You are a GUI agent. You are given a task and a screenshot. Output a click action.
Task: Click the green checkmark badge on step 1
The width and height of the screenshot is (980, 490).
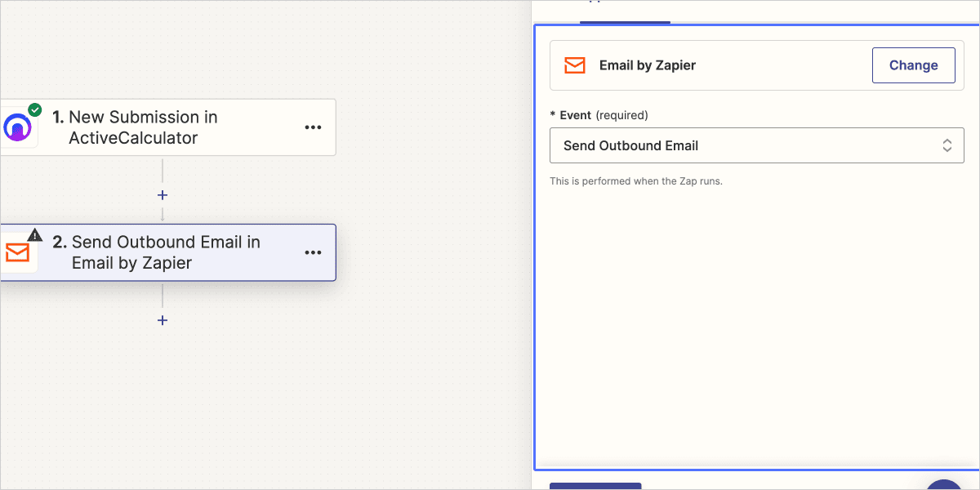coord(34,109)
